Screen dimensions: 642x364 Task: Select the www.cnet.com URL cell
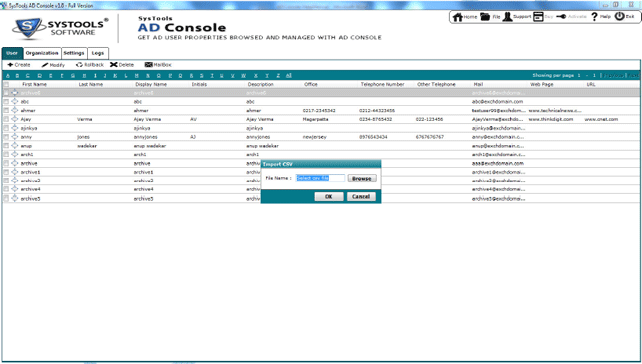click(x=601, y=120)
